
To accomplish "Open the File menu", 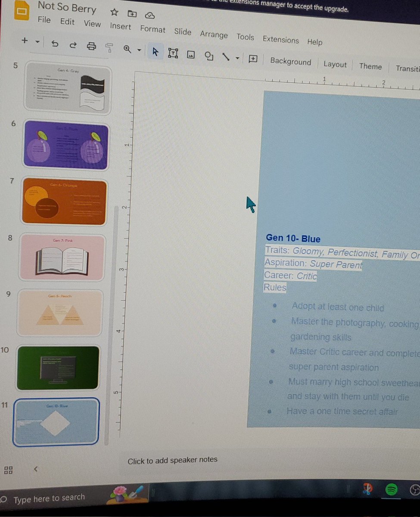I will (x=44, y=20).
